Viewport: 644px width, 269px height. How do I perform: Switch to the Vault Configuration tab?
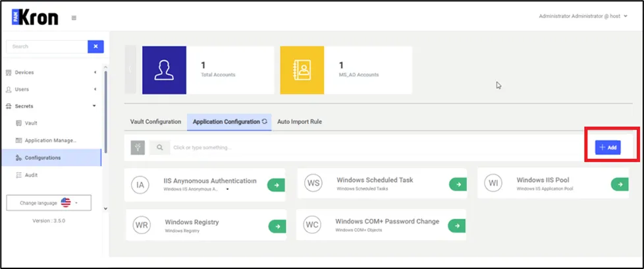155,122
